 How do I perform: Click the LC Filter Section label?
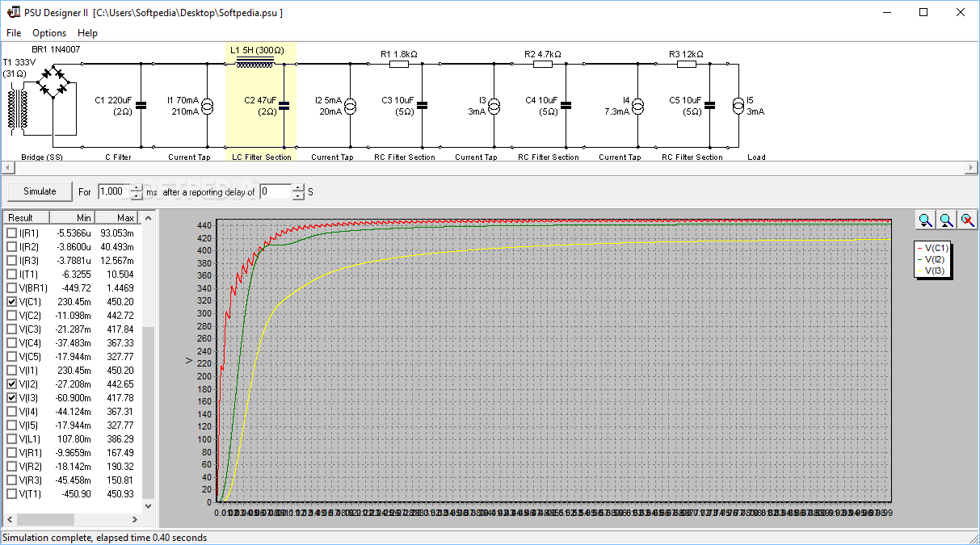pos(261,157)
